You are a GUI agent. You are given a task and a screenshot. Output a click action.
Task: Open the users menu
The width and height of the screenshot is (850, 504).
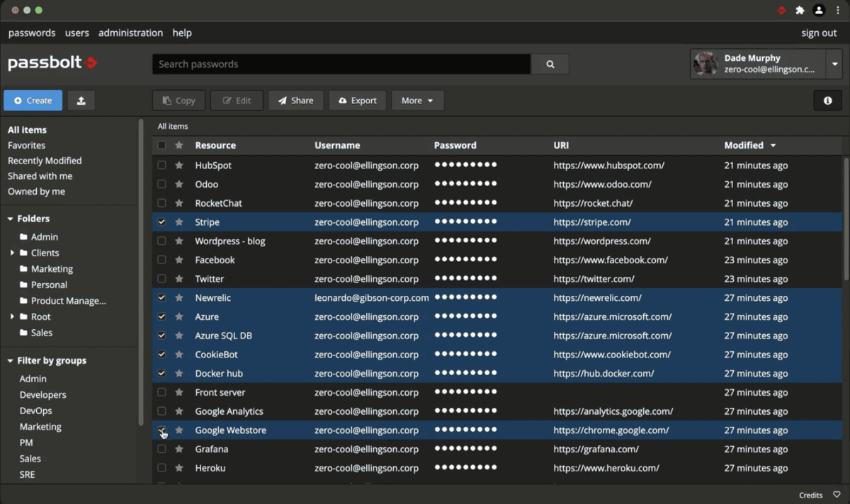77,33
